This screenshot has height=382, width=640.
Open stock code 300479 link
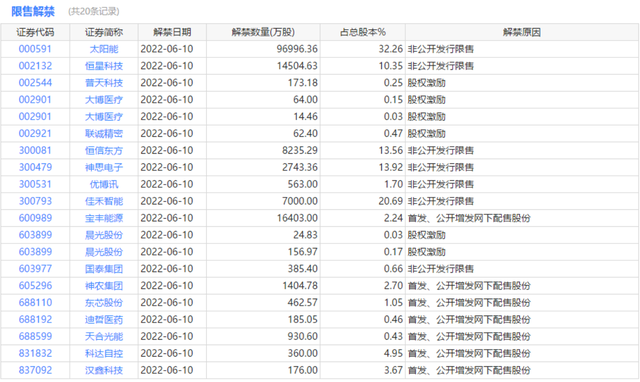pyautogui.click(x=35, y=167)
